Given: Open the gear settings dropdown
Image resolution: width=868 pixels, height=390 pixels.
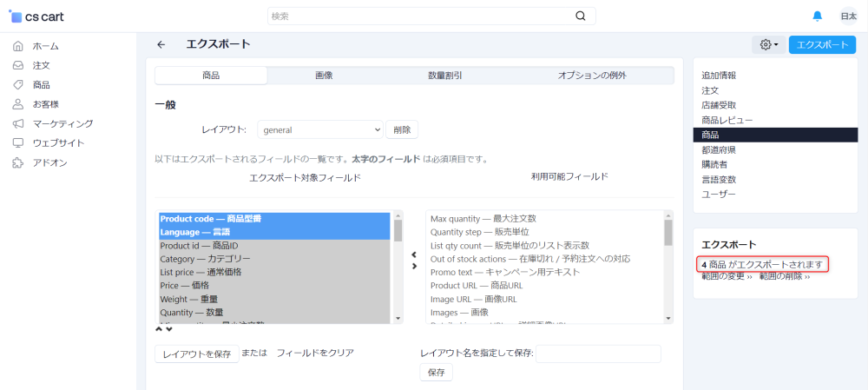Looking at the screenshot, I should coord(768,45).
